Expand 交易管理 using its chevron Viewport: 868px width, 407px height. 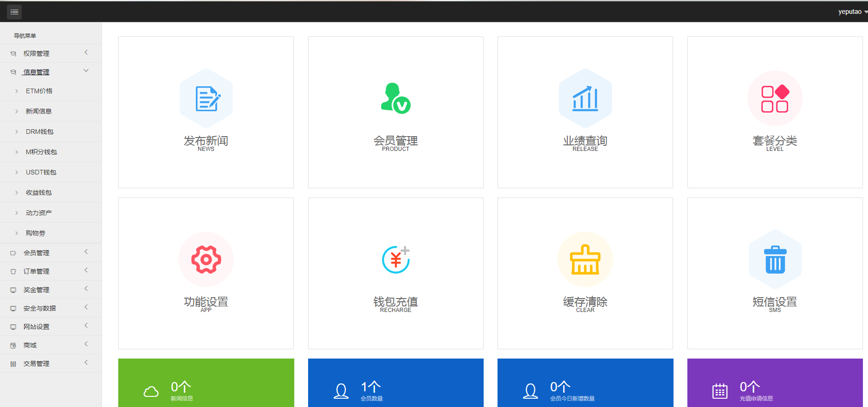point(86,363)
